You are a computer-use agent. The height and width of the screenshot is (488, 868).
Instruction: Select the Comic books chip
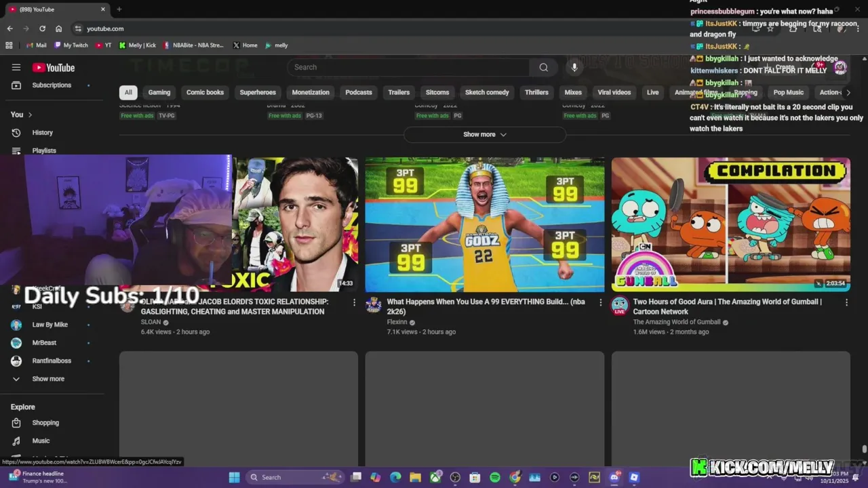(205, 92)
